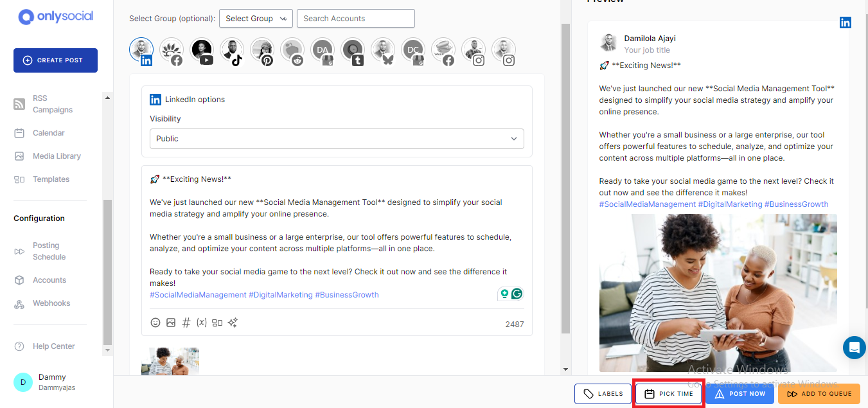Open the hashtag groups icon
Image resolution: width=868 pixels, height=408 pixels.
pos(186,323)
